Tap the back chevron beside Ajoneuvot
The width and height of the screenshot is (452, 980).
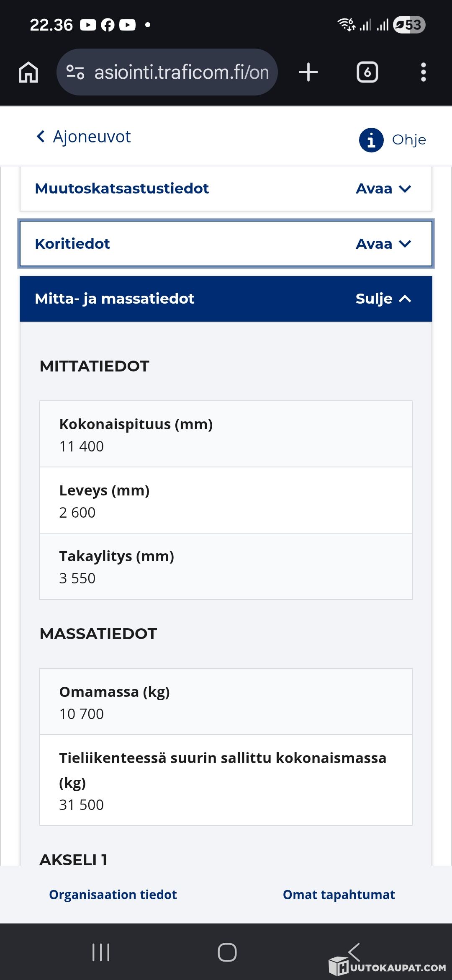[41, 137]
